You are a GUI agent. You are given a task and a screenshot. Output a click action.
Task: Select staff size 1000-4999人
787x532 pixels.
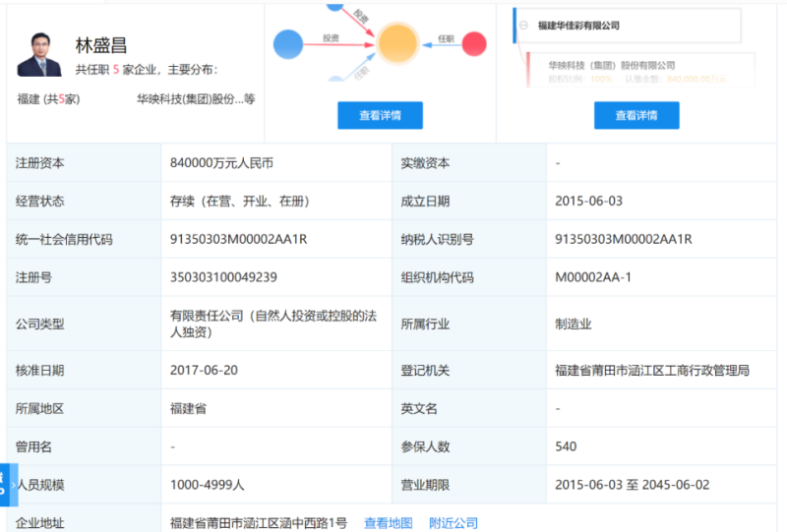207,485
